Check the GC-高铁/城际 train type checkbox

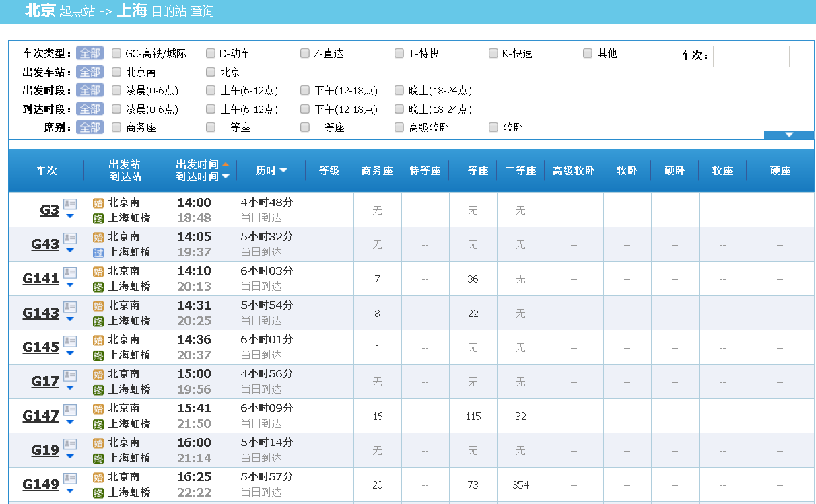coord(116,53)
